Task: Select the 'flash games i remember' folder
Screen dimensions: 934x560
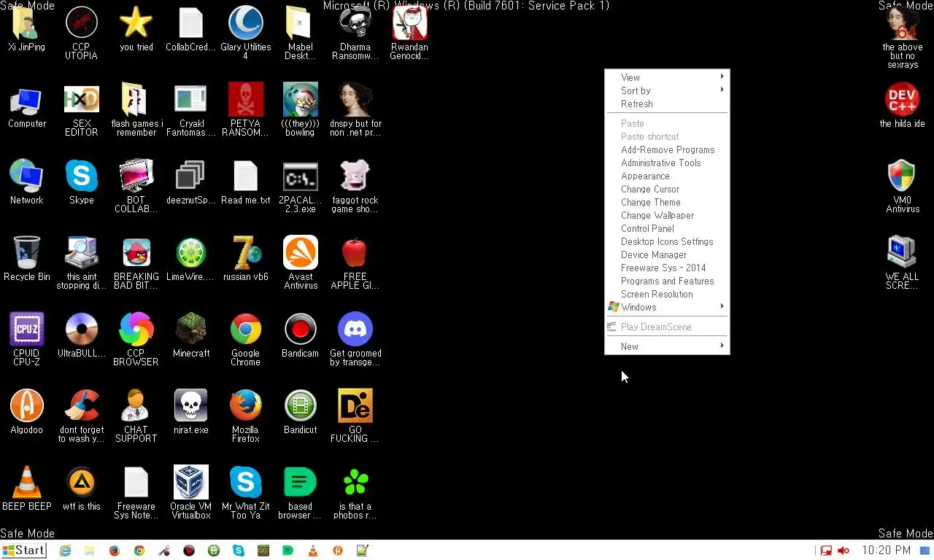Action: click(x=136, y=109)
